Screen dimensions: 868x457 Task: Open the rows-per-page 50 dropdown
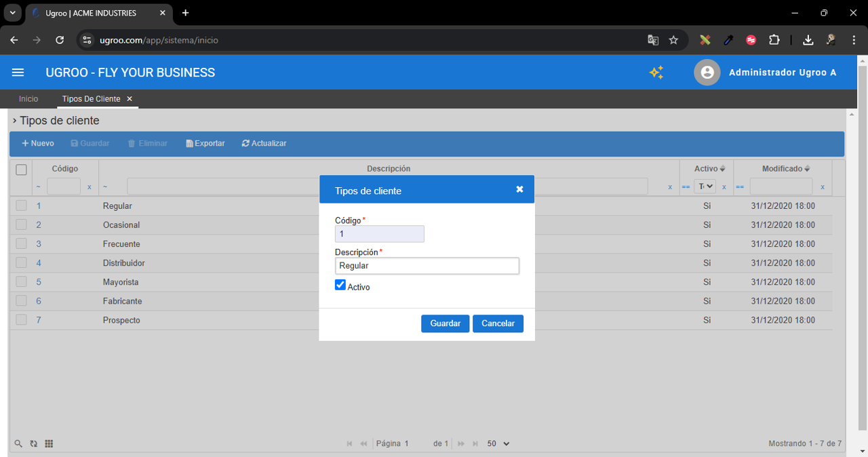click(x=498, y=443)
